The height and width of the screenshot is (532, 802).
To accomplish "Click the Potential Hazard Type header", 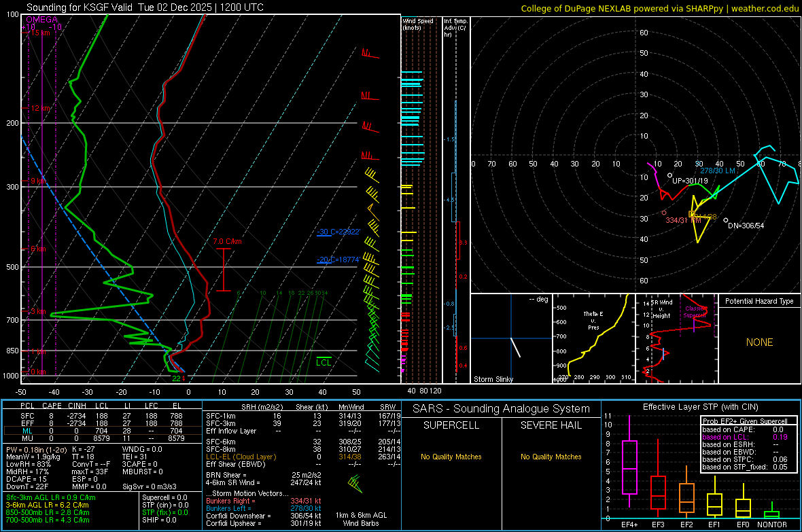I will tap(759, 301).
